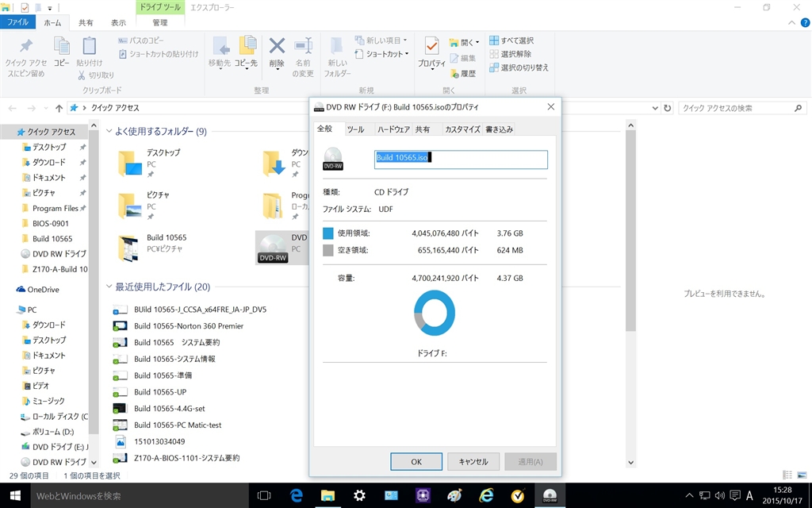Select the Desktop (デスクトップ) folder tile

pos(150,163)
